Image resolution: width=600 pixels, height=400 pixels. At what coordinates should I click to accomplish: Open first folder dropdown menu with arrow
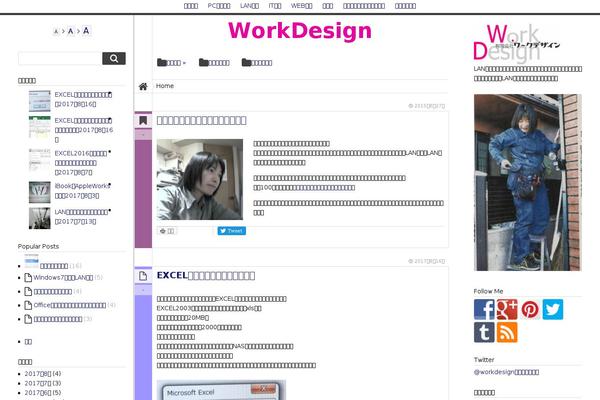click(171, 63)
